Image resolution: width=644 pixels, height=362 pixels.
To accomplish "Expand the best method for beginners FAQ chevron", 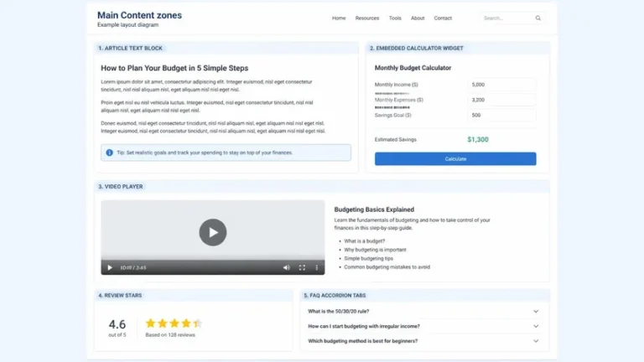I will pyautogui.click(x=536, y=341).
